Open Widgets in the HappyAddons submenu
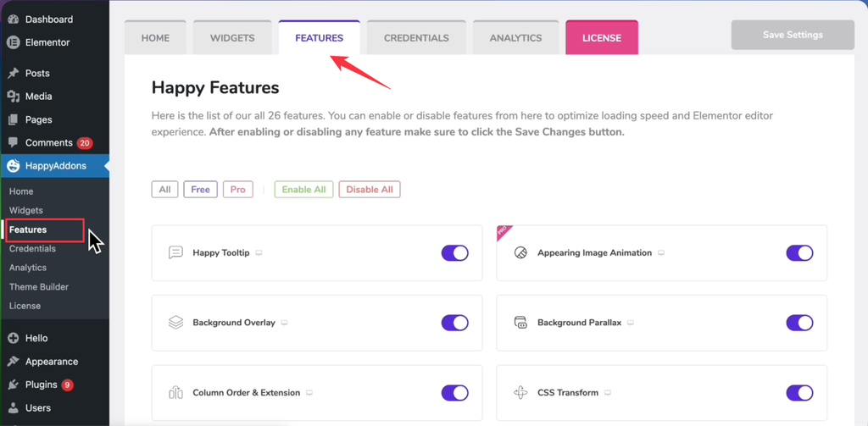 (x=26, y=210)
